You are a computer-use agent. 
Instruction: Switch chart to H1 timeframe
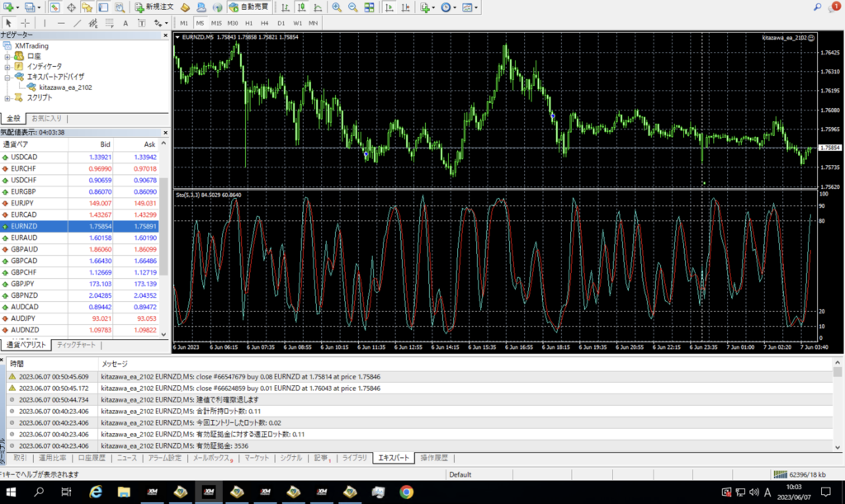click(x=250, y=23)
